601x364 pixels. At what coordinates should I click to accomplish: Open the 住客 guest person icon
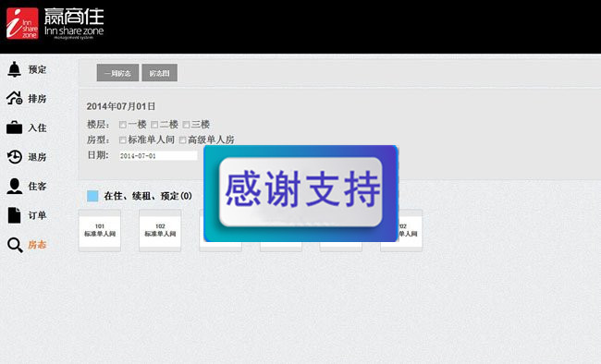tap(15, 186)
